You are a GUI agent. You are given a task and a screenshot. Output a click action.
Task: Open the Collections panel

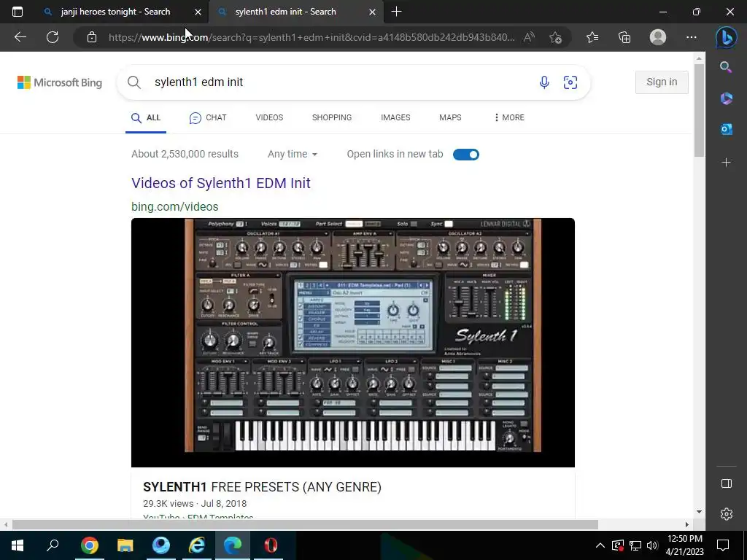pyautogui.click(x=624, y=37)
